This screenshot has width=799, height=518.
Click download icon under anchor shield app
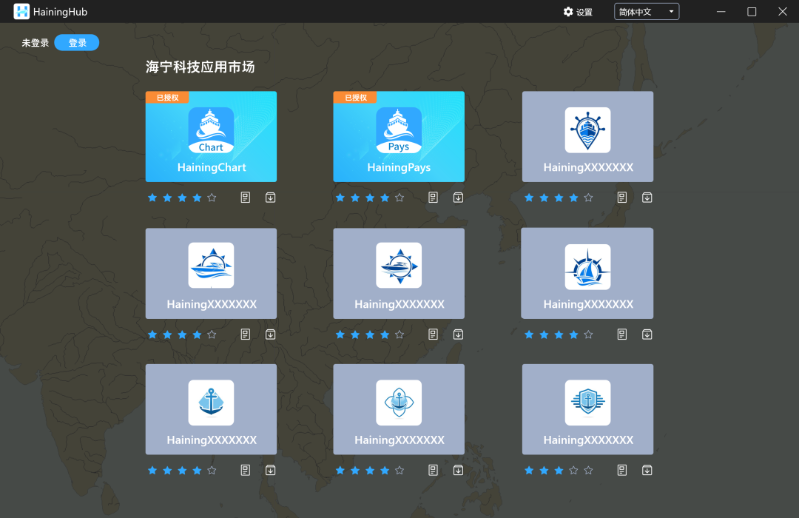(647, 470)
